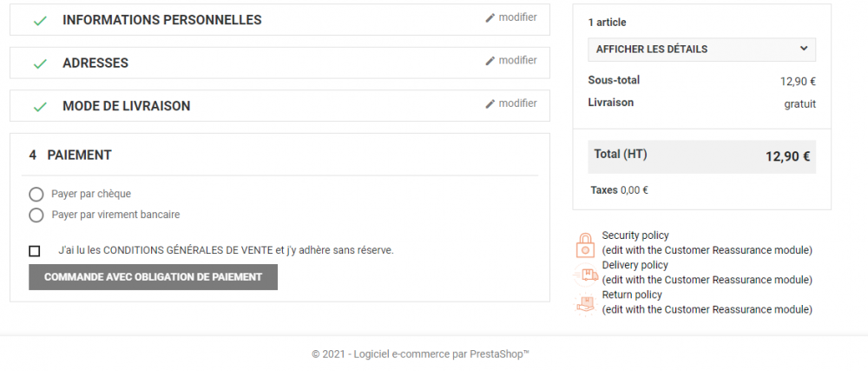Open the Mode de Livraison step header

[279, 106]
